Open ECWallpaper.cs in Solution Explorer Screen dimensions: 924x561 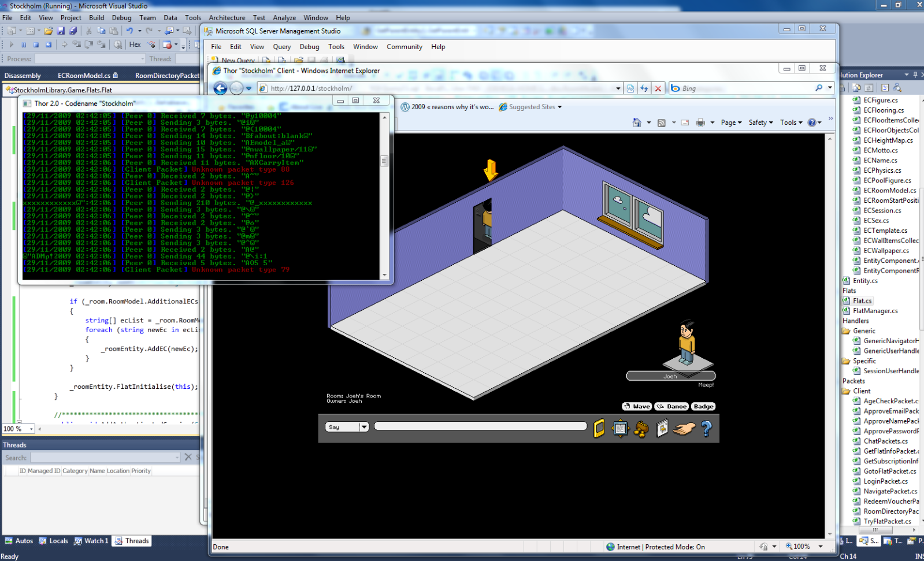(x=881, y=251)
